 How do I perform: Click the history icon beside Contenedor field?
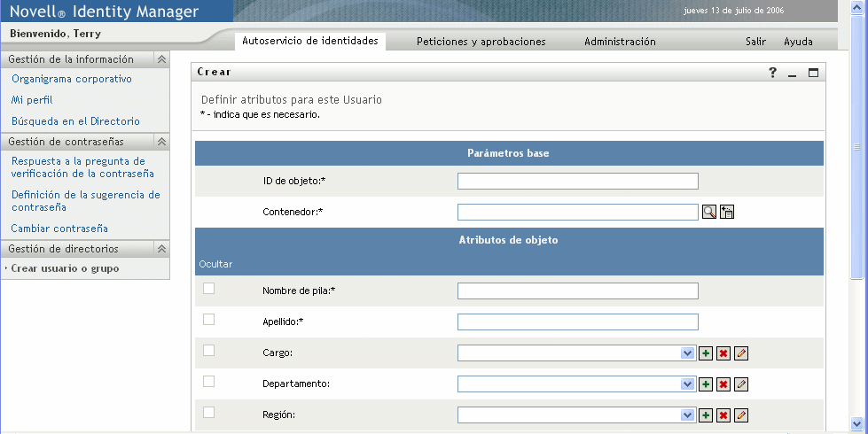(727, 212)
